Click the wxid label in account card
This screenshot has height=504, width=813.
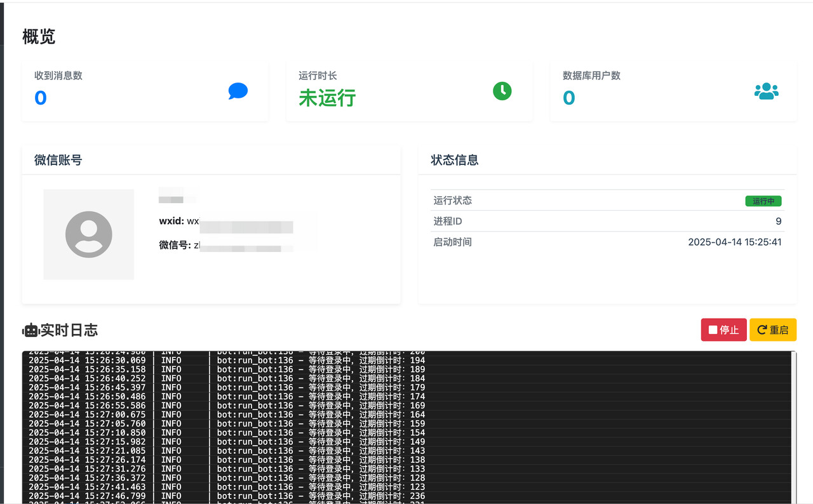point(171,222)
